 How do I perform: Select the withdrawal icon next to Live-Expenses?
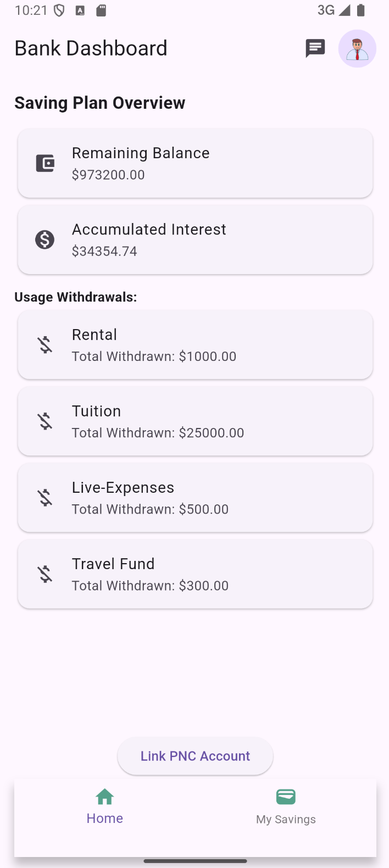[45, 497]
